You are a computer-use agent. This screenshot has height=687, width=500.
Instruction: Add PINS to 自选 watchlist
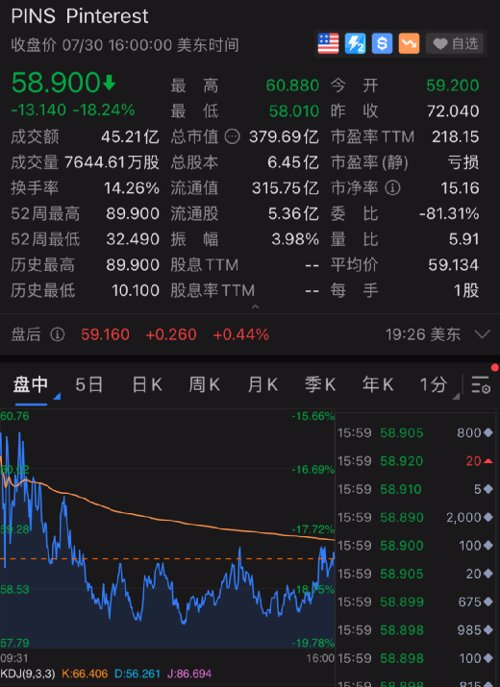pyautogui.click(x=455, y=44)
